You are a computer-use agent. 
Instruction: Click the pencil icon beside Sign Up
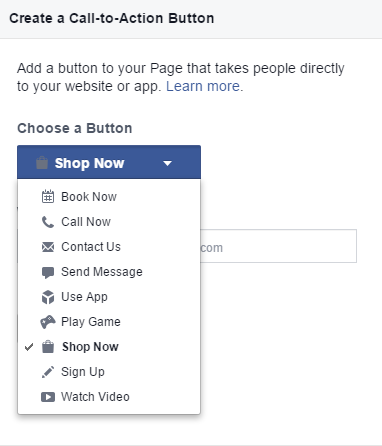[48, 372]
